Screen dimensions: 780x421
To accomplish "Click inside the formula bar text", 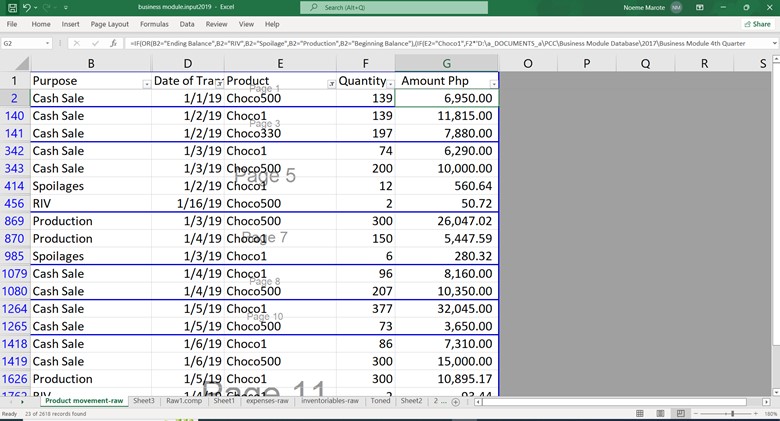I will (x=438, y=43).
